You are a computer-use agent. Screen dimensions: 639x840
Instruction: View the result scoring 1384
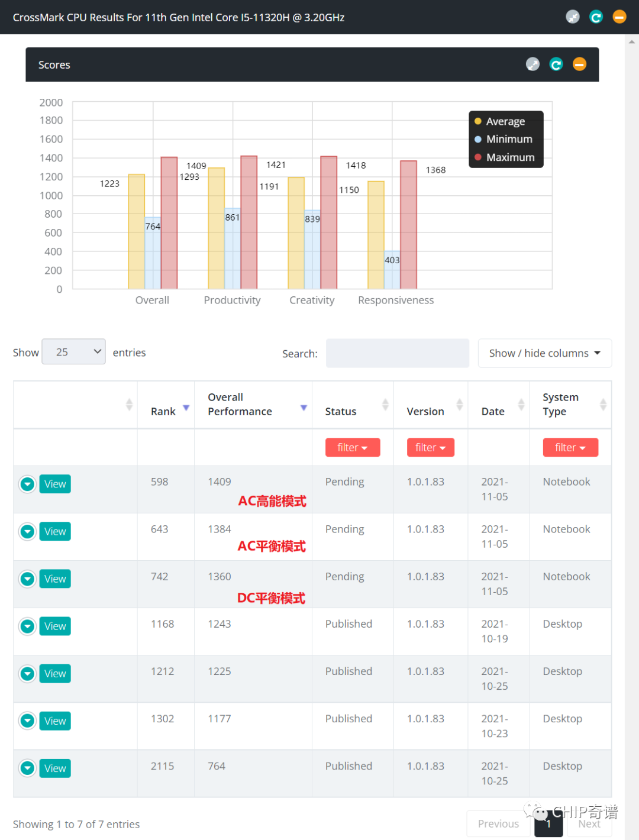coord(55,531)
